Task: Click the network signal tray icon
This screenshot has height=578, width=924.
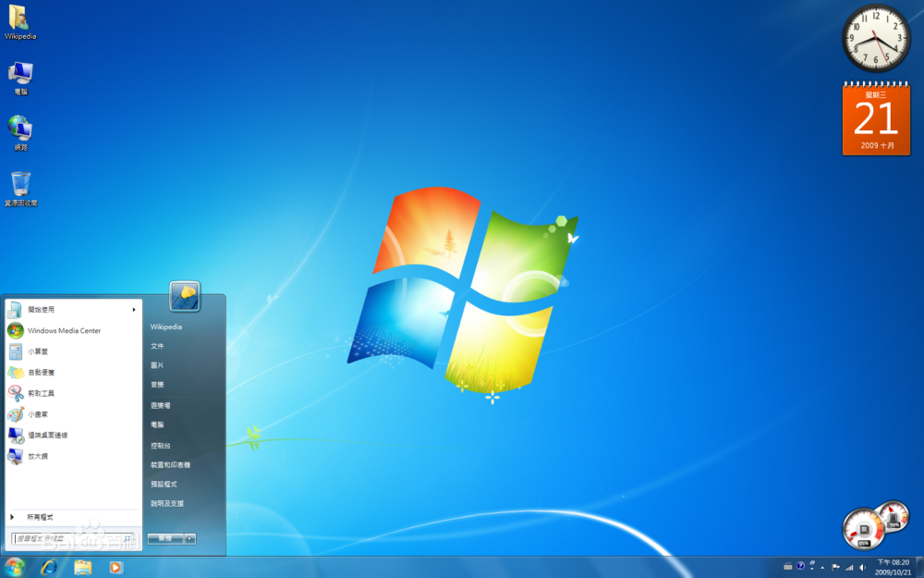Action: tap(848, 567)
